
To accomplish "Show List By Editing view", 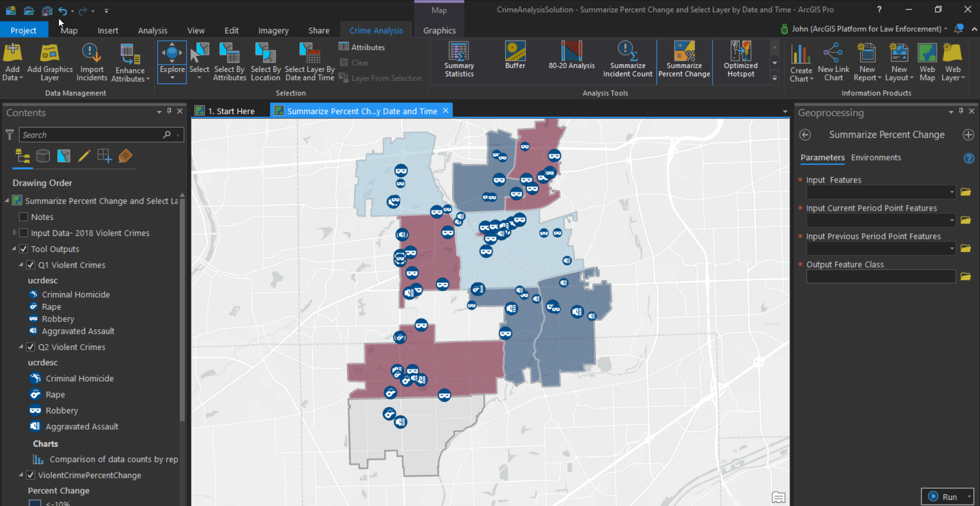I will (84, 156).
